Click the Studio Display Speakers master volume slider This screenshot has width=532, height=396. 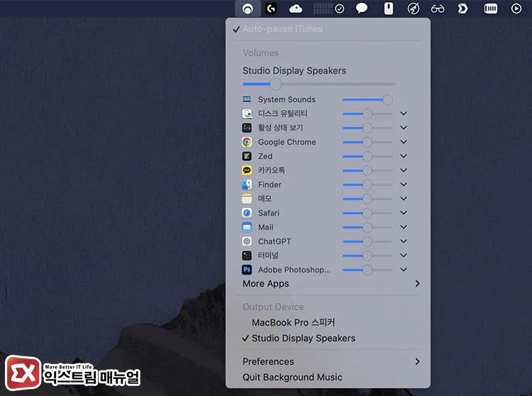(x=319, y=84)
